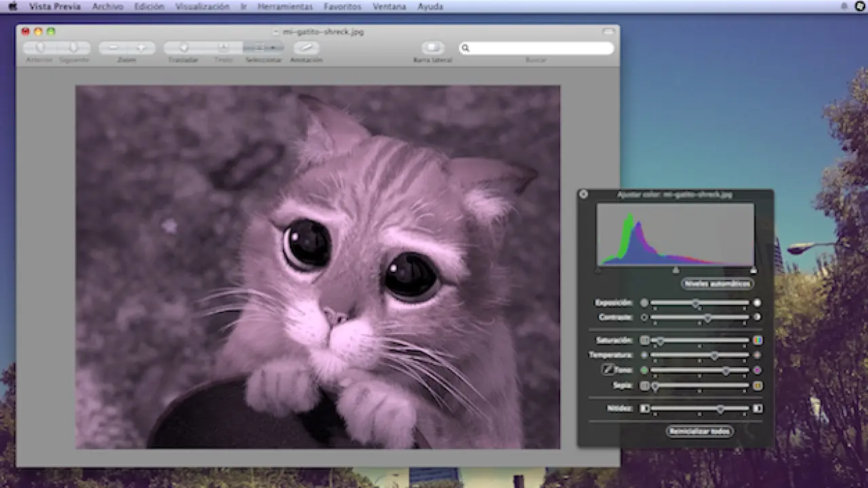Screen dimensions: 868x488
Task: Click Reinicializar todos button
Action: pyautogui.click(x=699, y=431)
